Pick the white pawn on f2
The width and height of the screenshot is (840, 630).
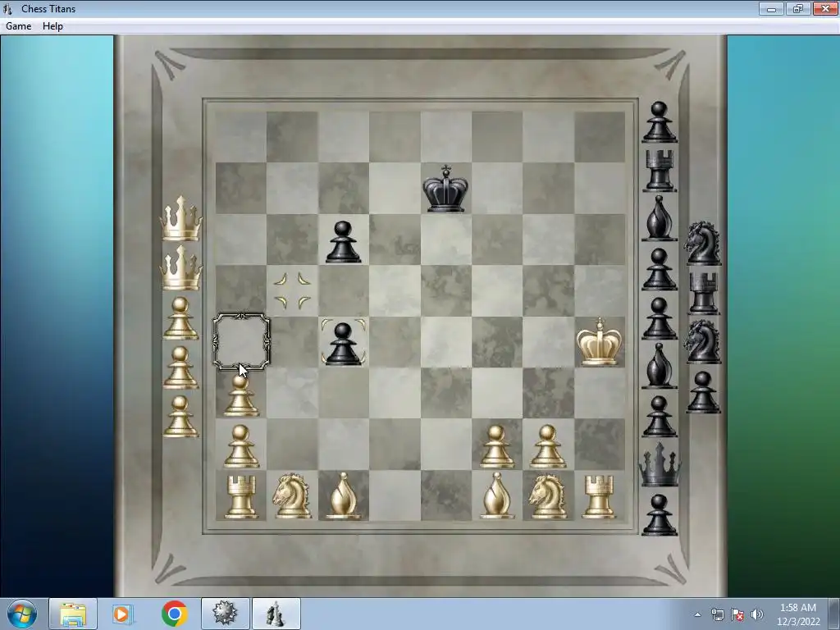(496, 446)
